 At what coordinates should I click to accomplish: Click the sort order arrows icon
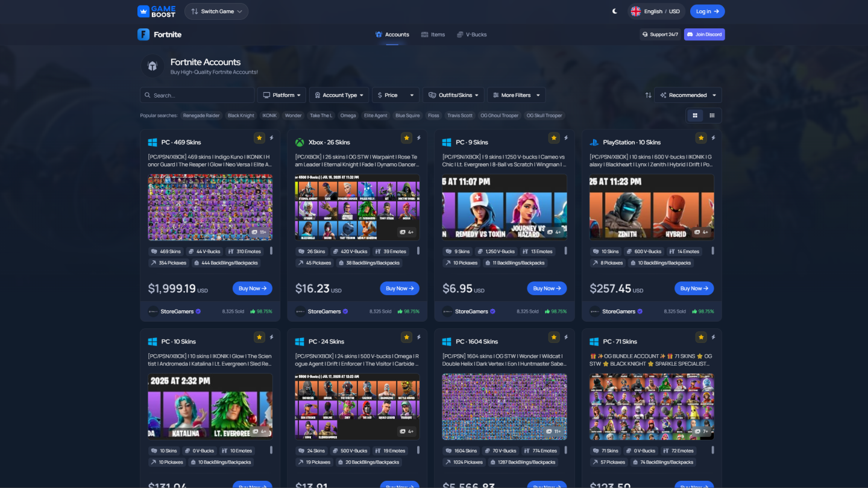tap(648, 95)
